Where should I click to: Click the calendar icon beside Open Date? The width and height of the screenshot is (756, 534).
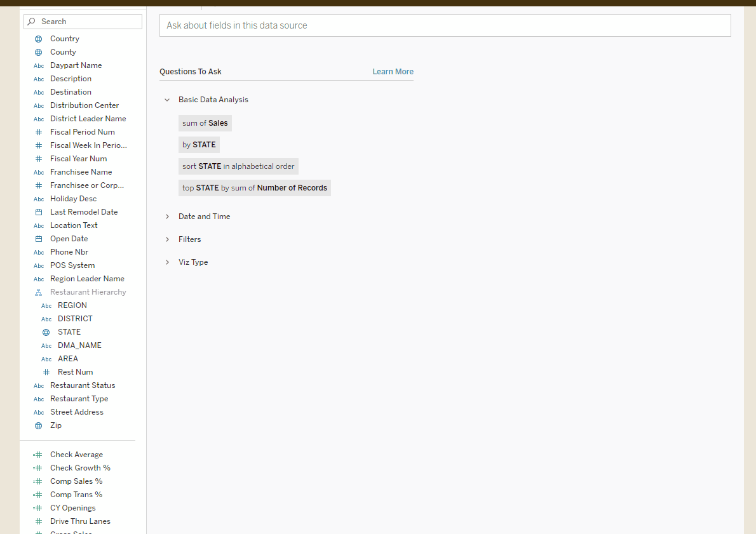tap(39, 238)
